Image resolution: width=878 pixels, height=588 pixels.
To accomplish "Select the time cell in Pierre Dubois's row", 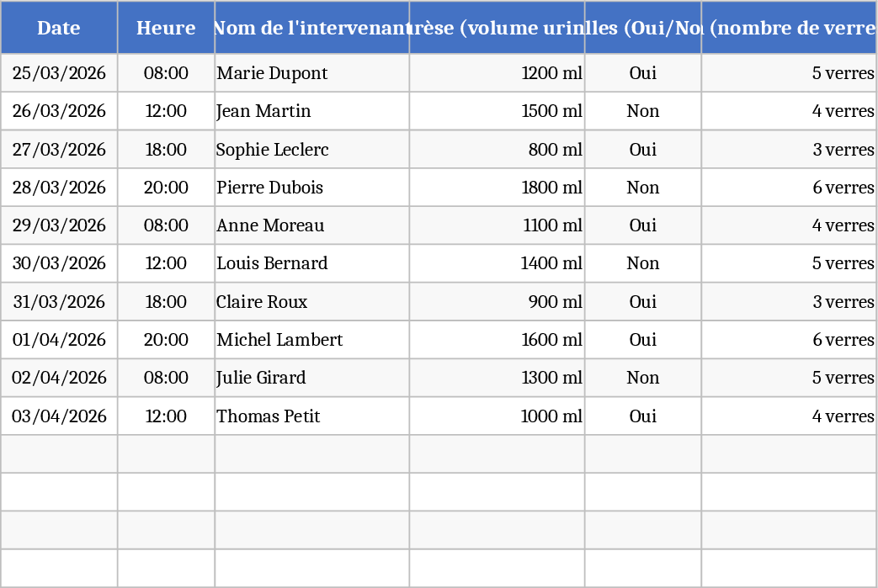I will click(x=166, y=188).
